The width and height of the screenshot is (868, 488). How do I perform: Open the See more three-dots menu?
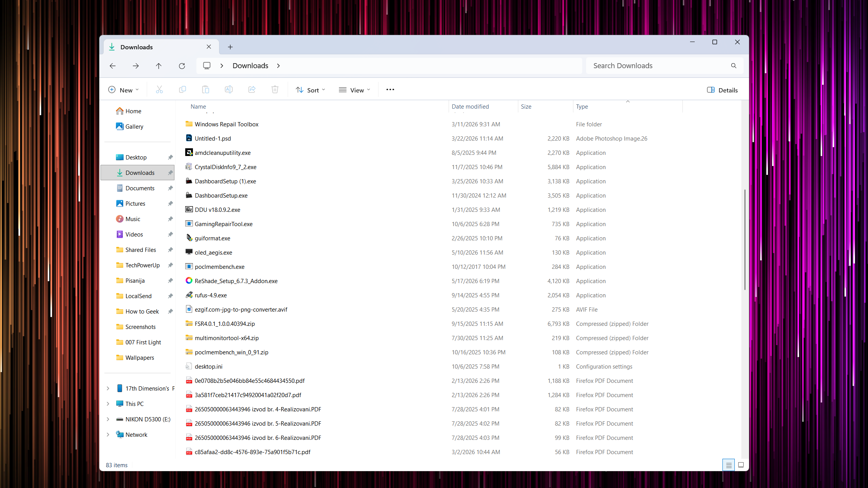390,90
